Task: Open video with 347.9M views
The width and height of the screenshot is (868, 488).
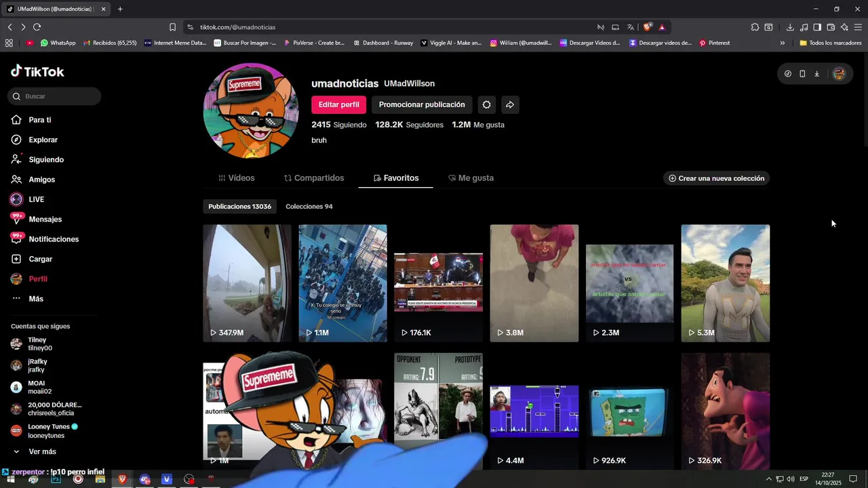Action: [x=247, y=283]
